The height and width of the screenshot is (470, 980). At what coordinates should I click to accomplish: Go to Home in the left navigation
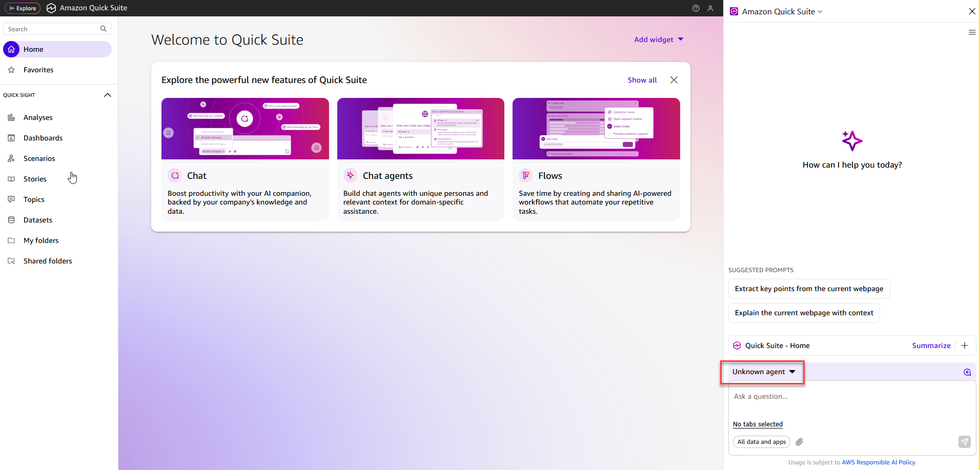[x=57, y=49]
